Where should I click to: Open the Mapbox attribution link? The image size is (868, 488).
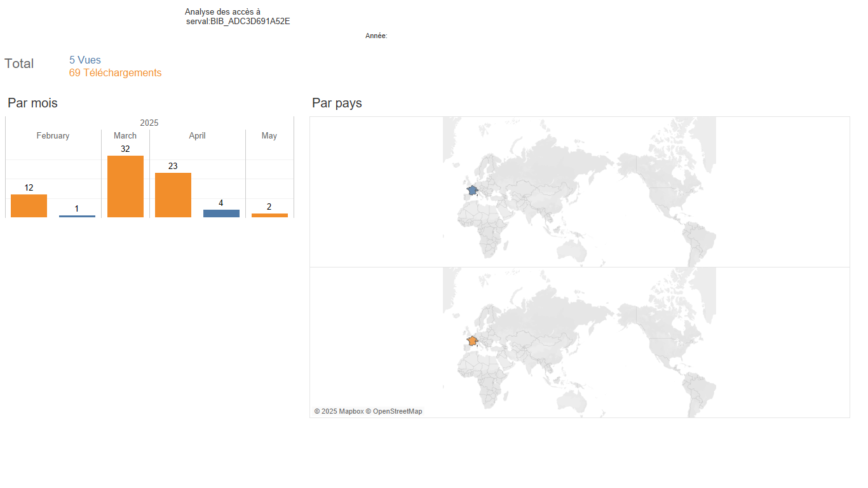[x=339, y=412]
